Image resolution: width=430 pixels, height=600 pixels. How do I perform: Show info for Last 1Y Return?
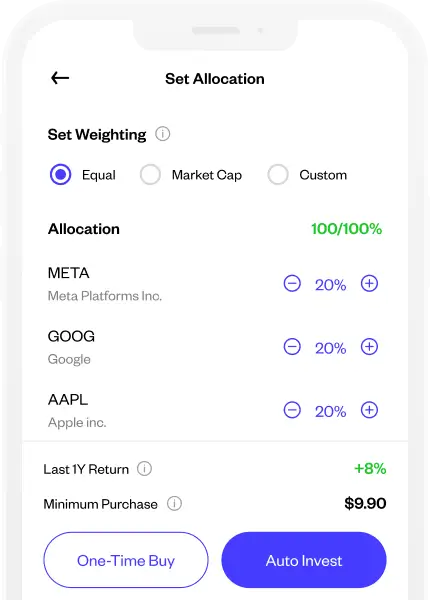tap(145, 469)
